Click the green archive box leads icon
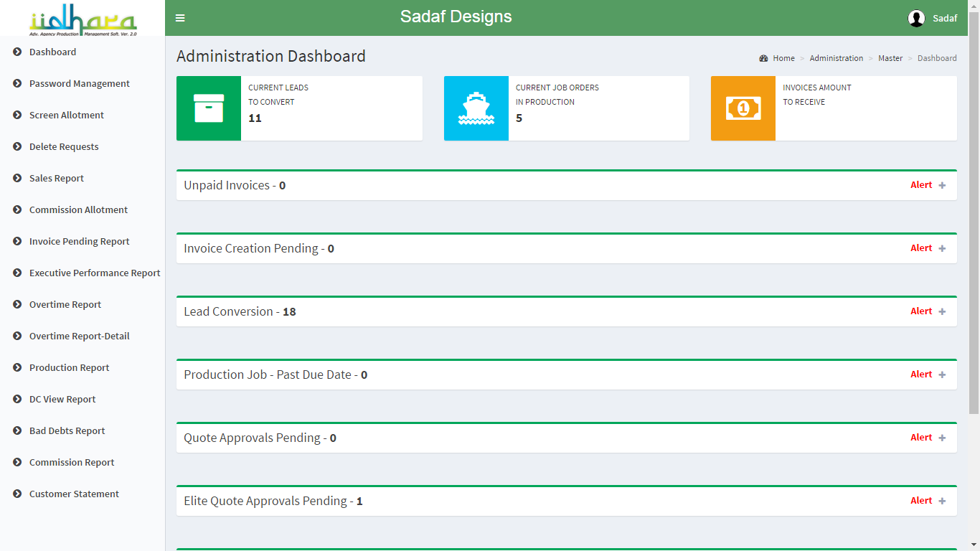This screenshot has height=551, width=980. [x=209, y=108]
